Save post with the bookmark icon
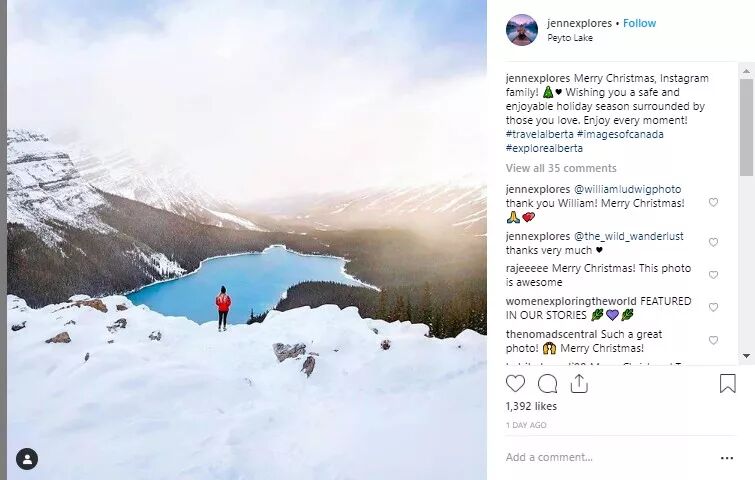The image size is (755, 480). [x=727, y=384]
